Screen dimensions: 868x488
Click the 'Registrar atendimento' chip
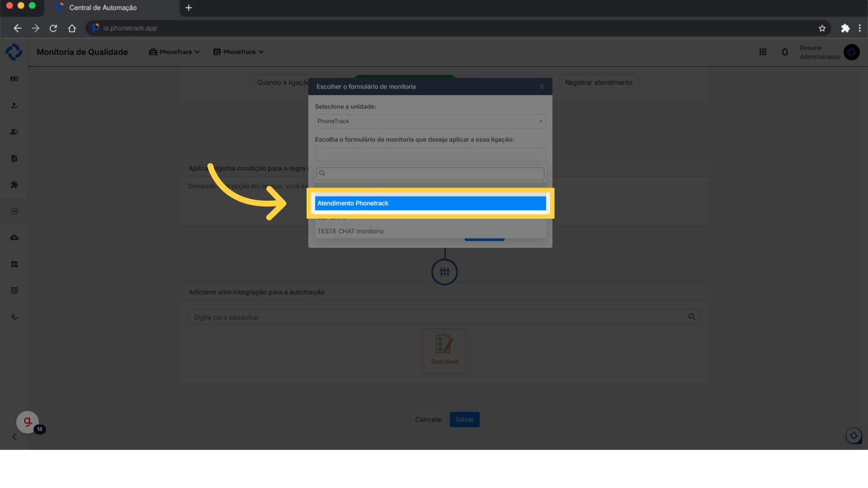[599, 82]
